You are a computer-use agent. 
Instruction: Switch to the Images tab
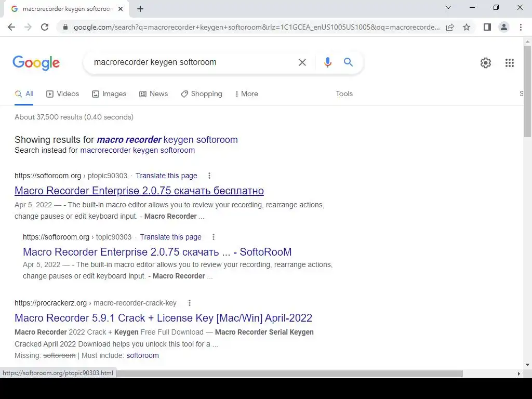[x=109, y=94]
